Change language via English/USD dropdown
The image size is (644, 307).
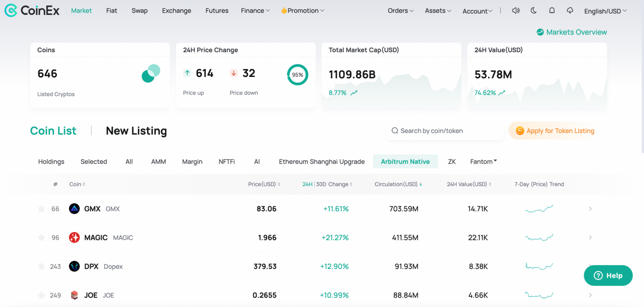(605, 11)
